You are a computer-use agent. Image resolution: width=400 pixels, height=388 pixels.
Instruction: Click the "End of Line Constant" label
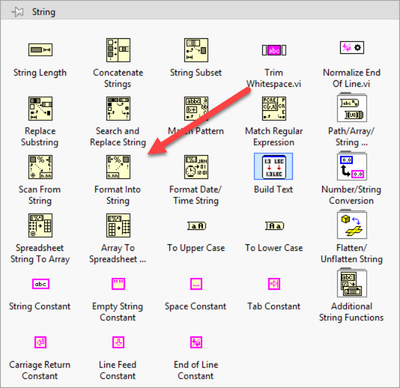point(196,370)
